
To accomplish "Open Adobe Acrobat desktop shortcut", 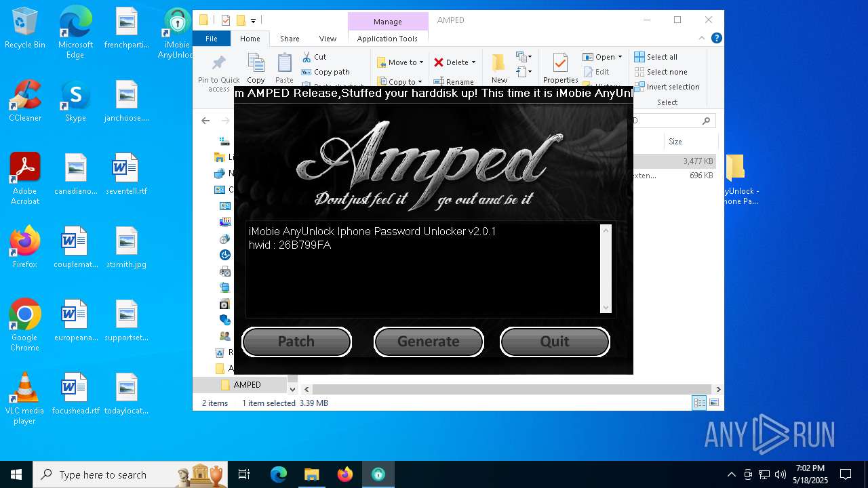I will (25, 179).
